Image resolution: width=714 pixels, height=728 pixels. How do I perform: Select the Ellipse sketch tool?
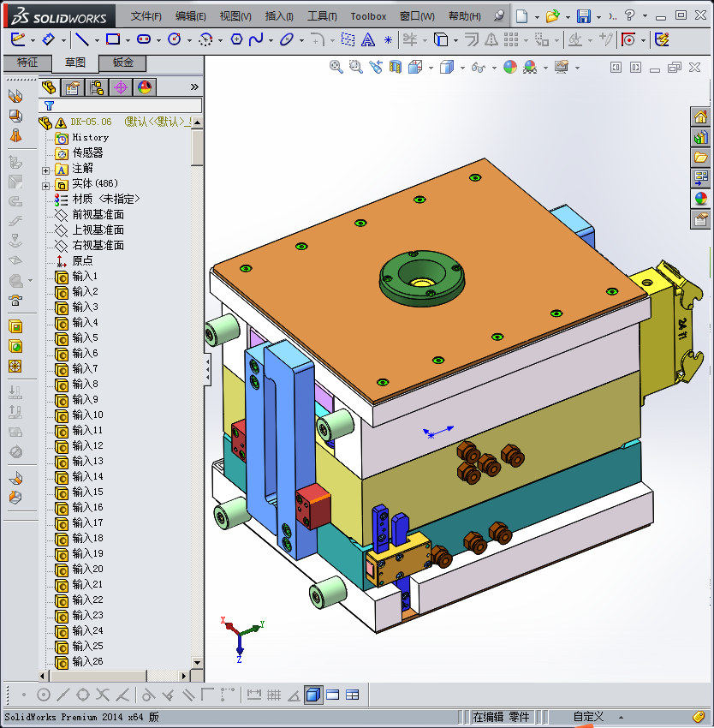pos(287,39)
